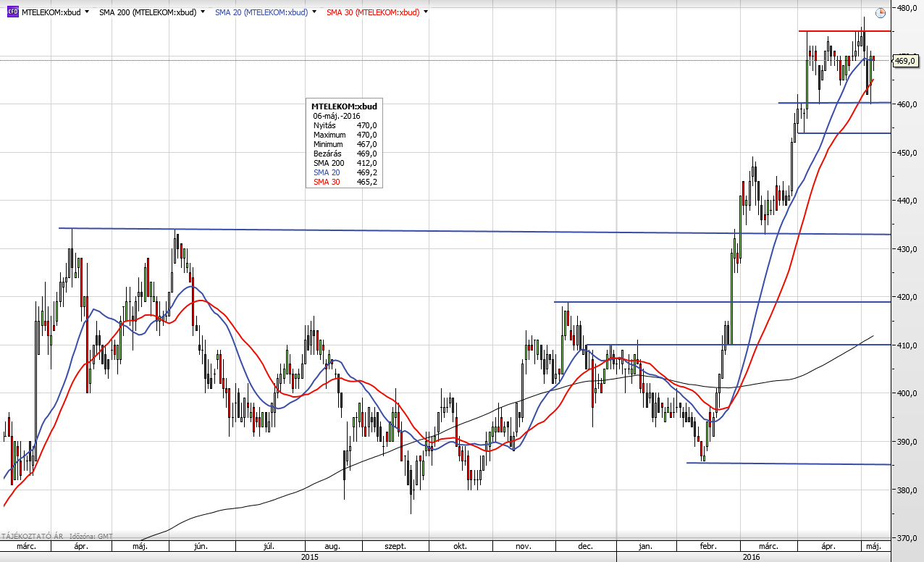The image size is (924, 562).
Task: Click the blue SMA 20 value 469,2
Action: coord(366,172)
